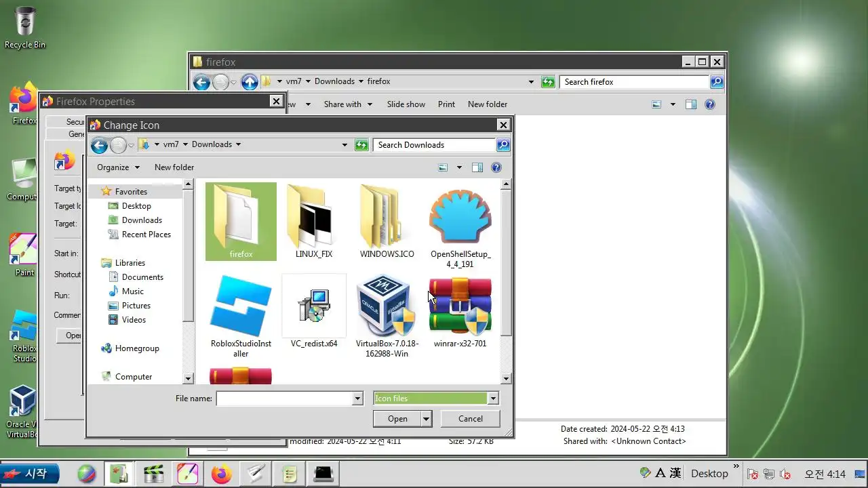Click the Open button

coord(397,419)
